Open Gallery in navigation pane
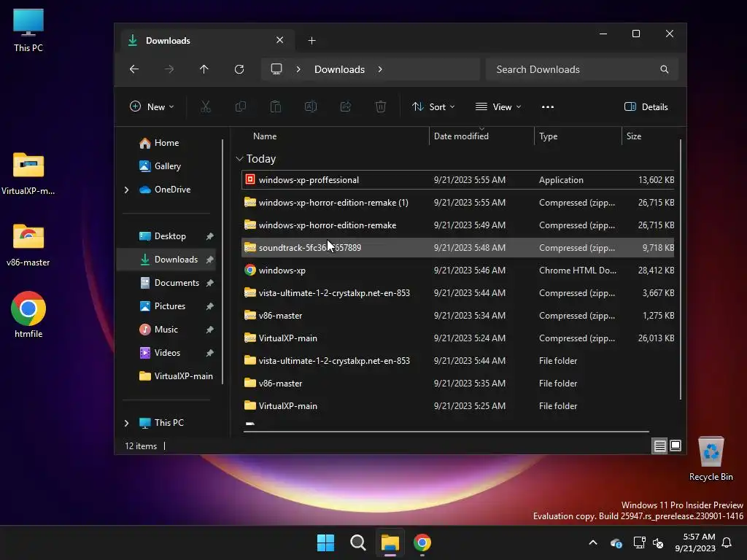The image size is (747, 560). pyautogui.click(x=168, y=166)
